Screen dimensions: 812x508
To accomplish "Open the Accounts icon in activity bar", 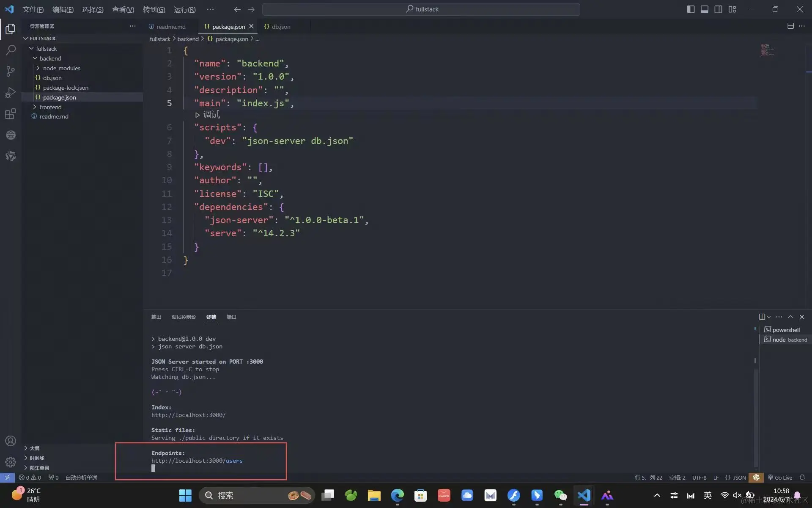I will click(x=11, y=441).
